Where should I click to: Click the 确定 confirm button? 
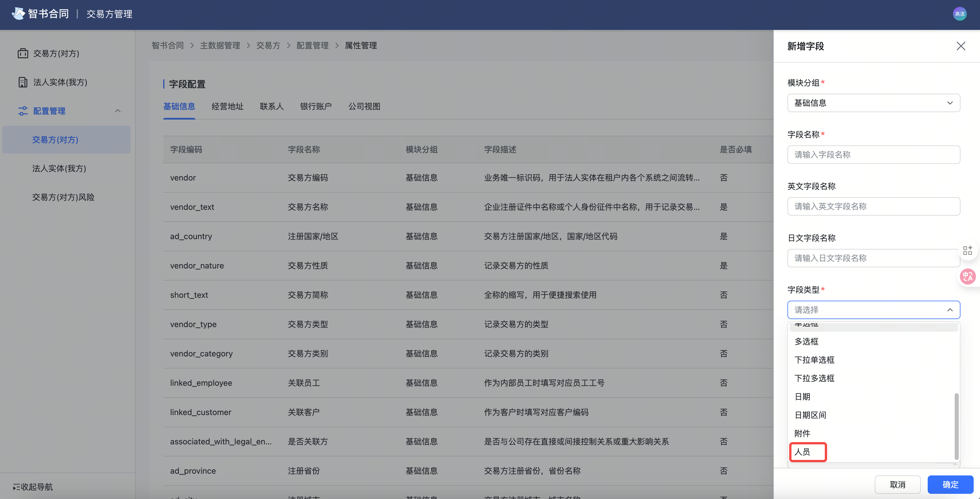click(950, 485)
